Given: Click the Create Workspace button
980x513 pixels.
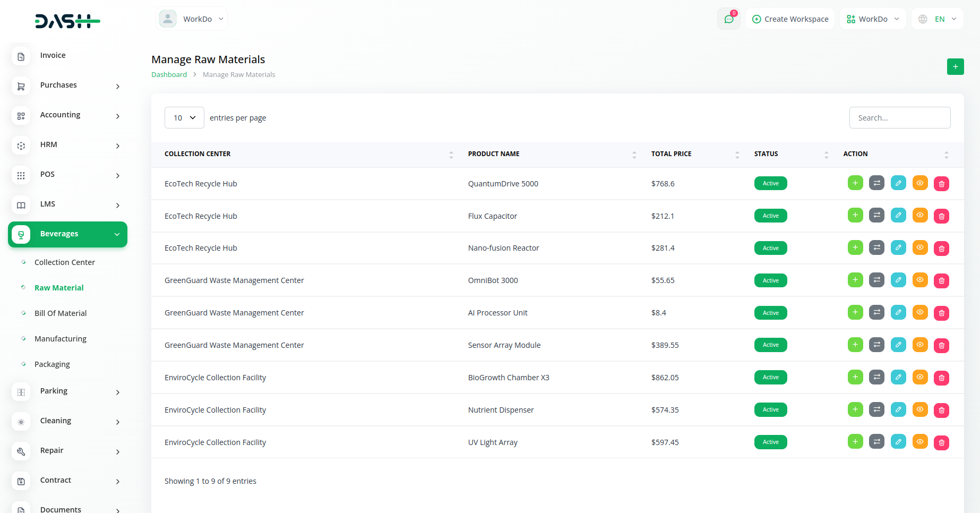Looking at the screenshot, I should click(x=790, y=19).
